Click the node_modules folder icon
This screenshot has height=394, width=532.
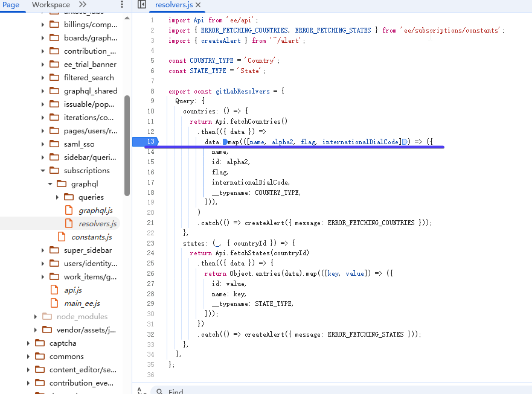pos(47,316)
